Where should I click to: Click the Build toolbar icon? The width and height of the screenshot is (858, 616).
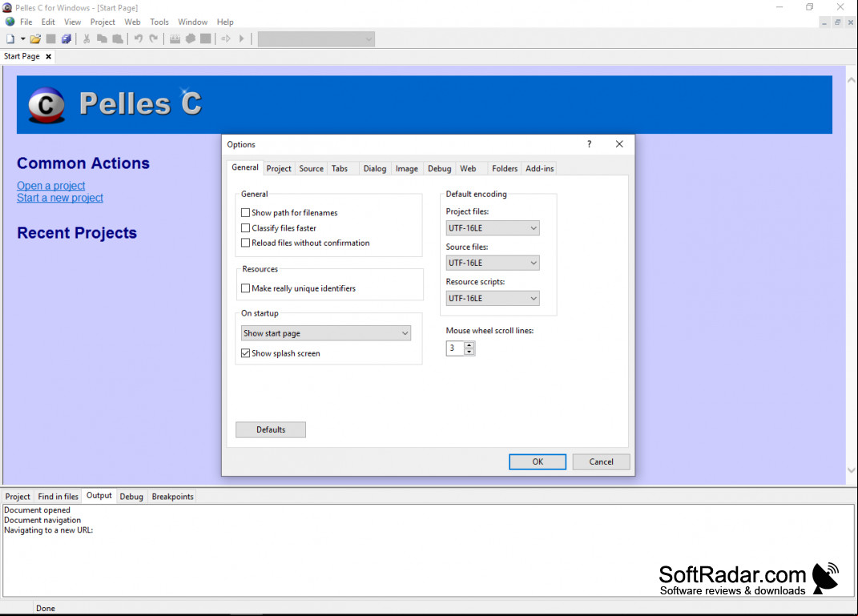coord(191,38)
